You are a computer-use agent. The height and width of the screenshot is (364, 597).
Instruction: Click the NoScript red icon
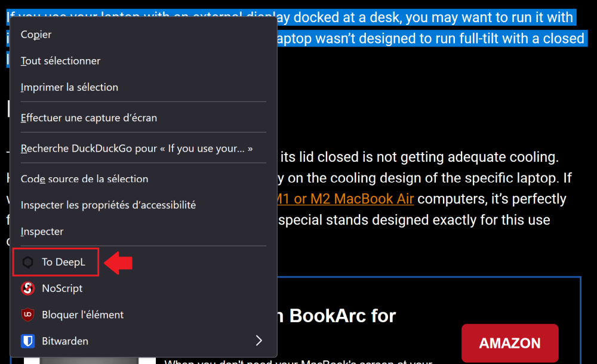(28, 288)
